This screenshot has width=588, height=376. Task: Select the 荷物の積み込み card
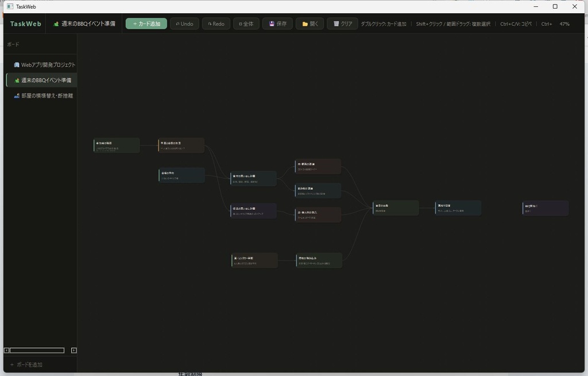coord(319,260)
